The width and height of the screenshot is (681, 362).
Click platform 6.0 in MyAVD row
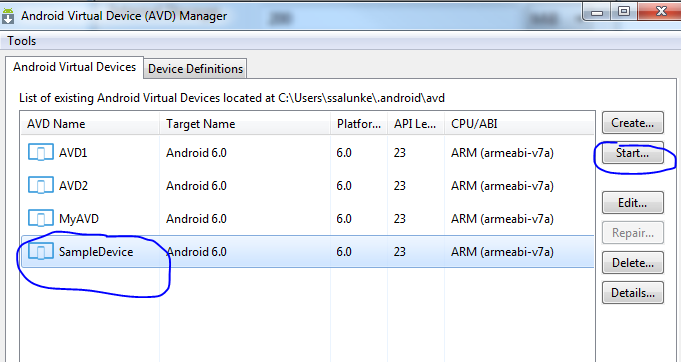tap(344, 219)
